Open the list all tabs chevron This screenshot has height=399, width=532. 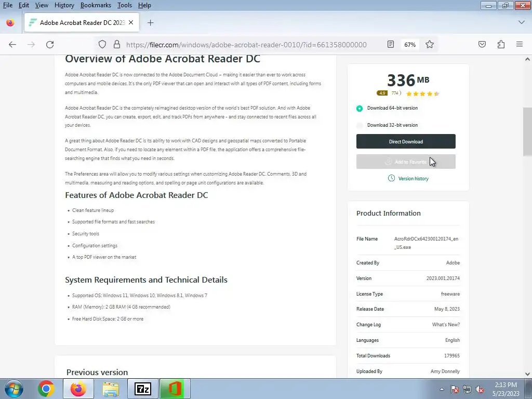click(522, 22)
